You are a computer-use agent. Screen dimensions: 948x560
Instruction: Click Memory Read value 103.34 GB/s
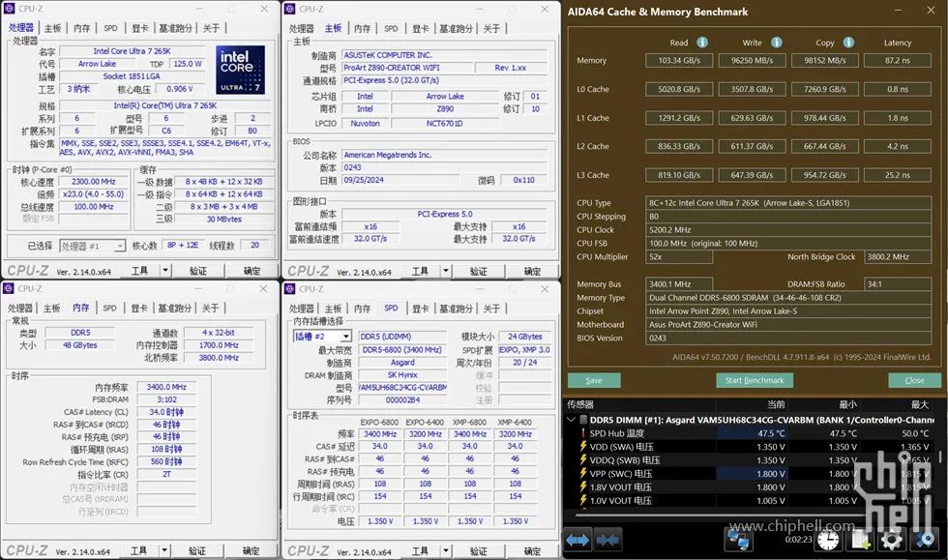click(x=679, y=61)
